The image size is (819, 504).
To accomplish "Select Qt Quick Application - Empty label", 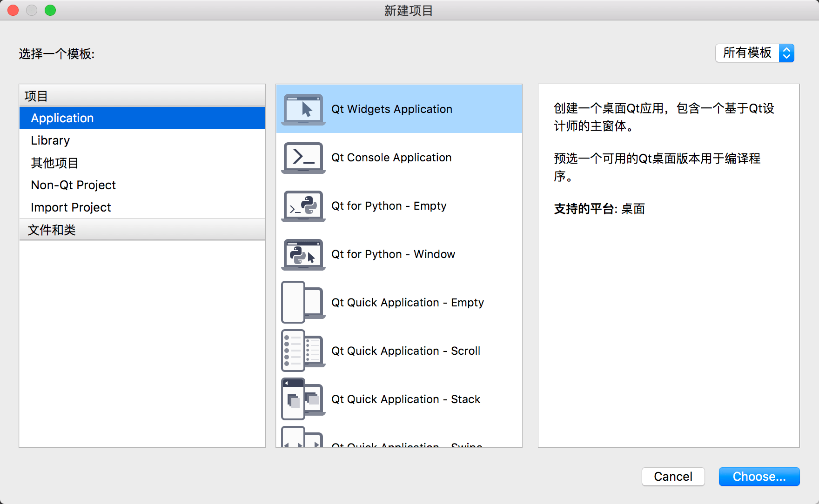I will 408,303.
